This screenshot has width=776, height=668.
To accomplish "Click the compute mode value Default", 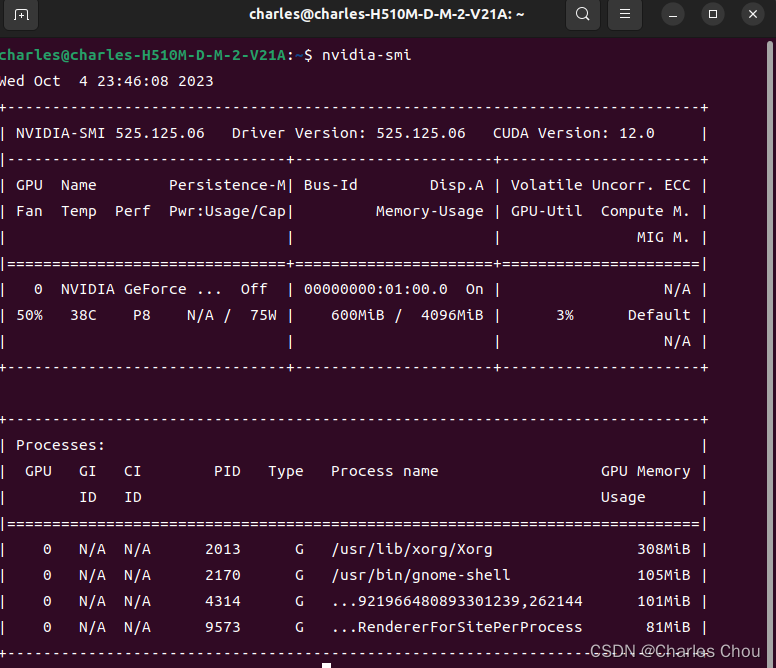I will pyautogui.click(x=659, y=315).
